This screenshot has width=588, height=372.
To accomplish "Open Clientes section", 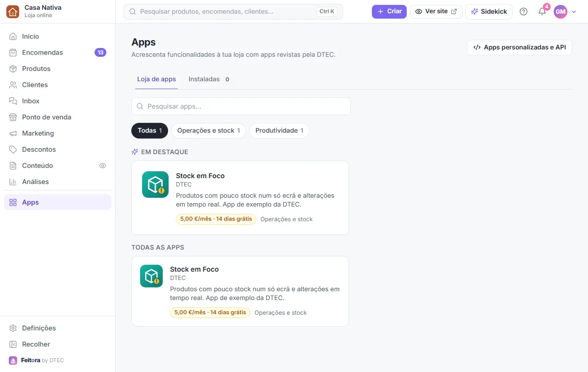I will pyautogui.click(x=57, y=85).
